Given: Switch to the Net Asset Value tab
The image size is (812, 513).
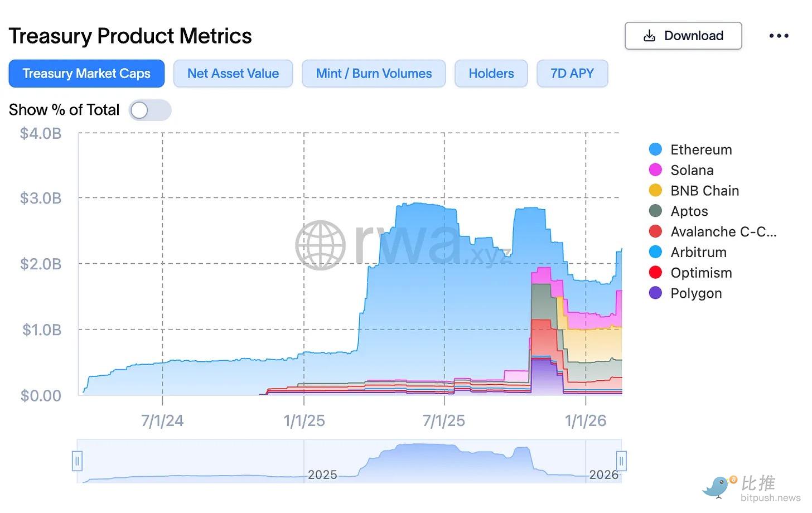Looking at the screenshot, I should pyautogui.click(x=233, y=74).
